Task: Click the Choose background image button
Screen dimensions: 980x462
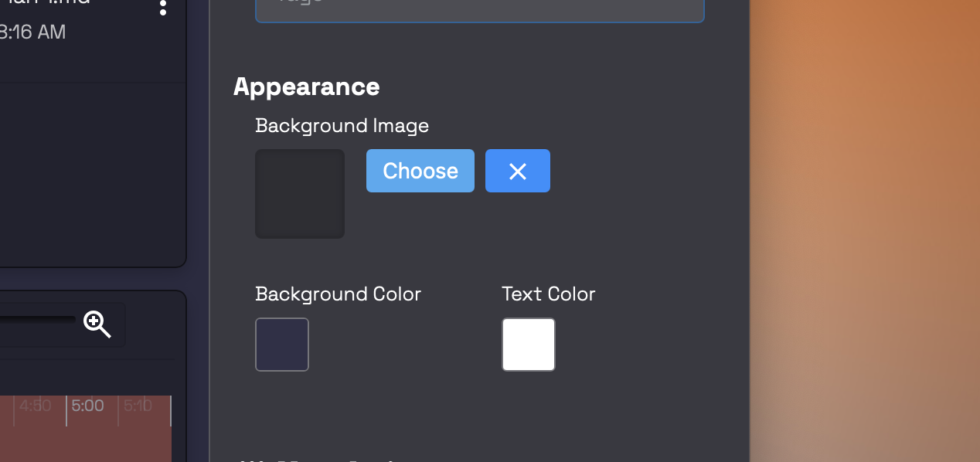Action: [420, 171]
